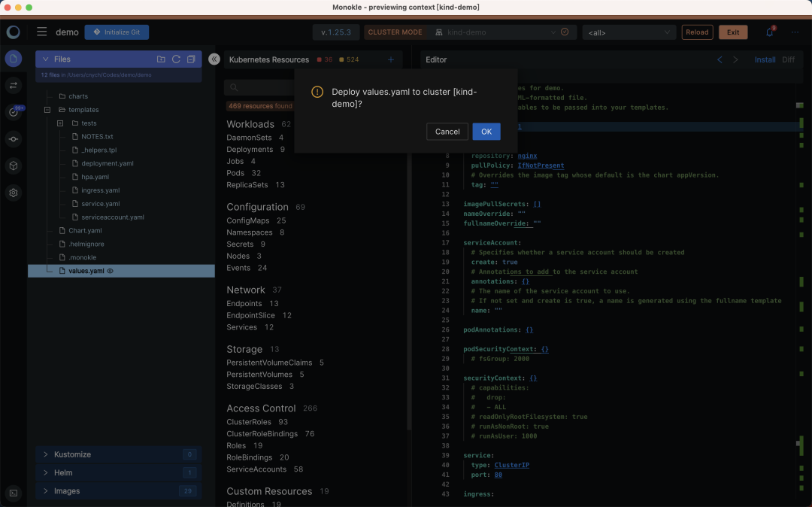812x507 pixels.
Task: Click the refresh icon in the Files header
Action: 176,59
